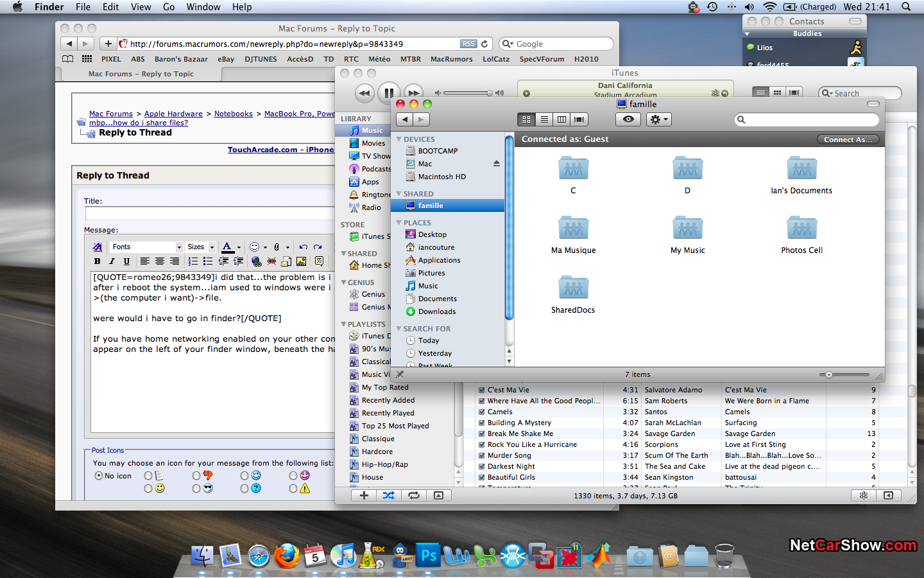This screenshot has width=924, height=578.
Task: Select the No icon radio button
Action: (x=99, y=476)
